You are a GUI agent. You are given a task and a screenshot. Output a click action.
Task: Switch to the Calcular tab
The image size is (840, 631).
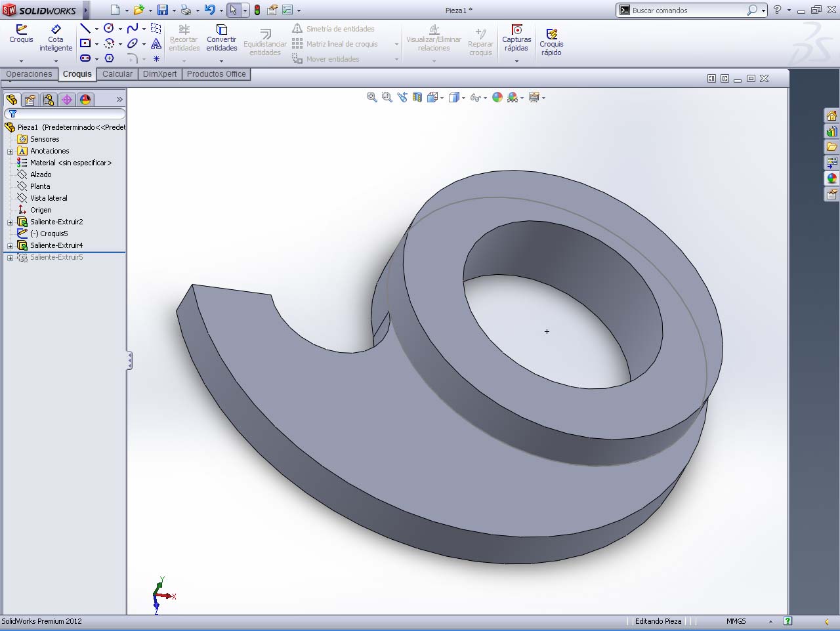[x=117, y=74]
